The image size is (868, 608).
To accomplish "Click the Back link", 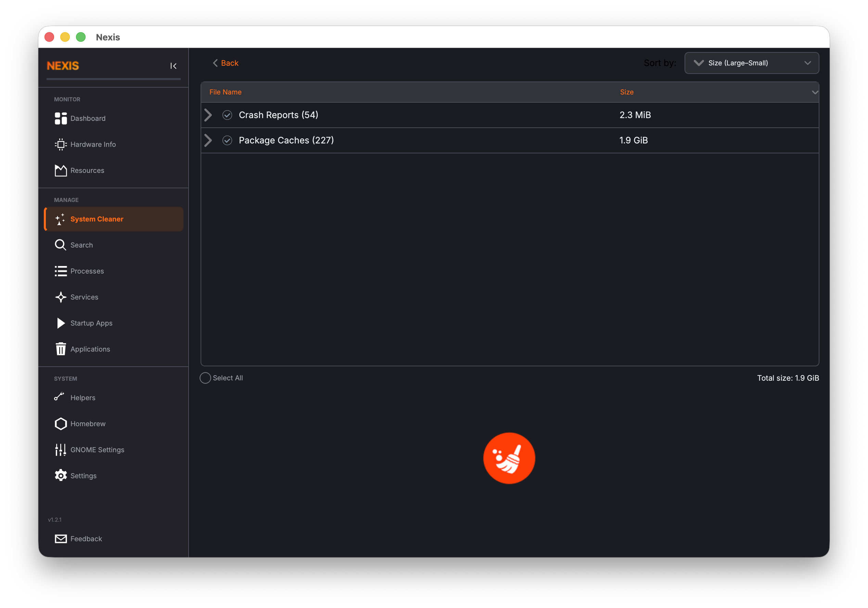I will coord(226,63).
